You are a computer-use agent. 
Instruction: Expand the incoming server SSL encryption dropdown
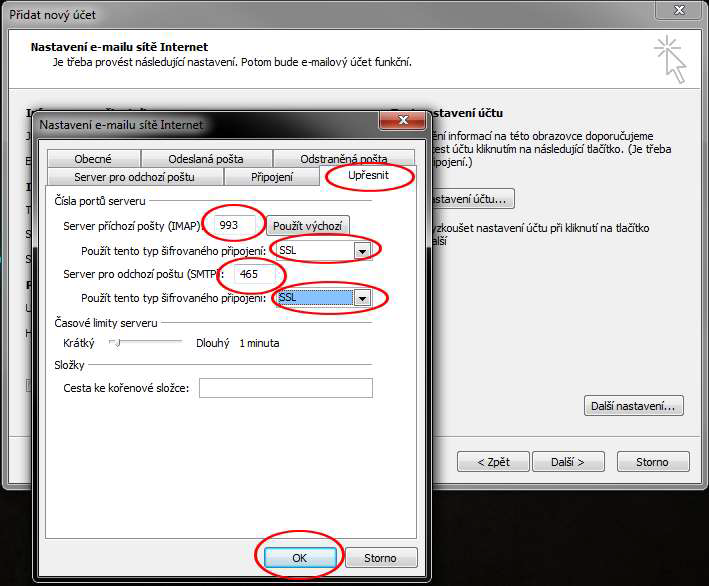362,250
